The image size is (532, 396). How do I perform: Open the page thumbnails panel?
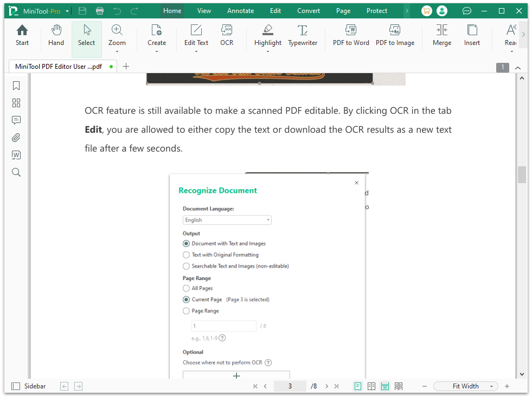pyautogui.click(x=16, y=103)
